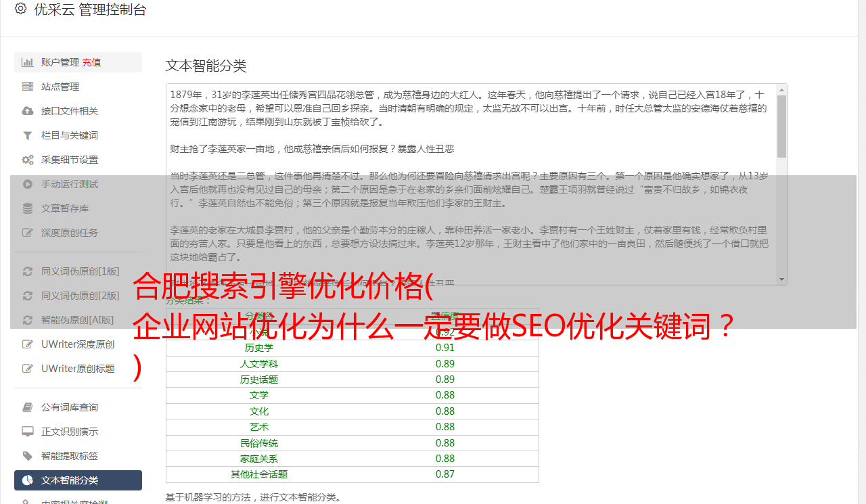Image resolution: width=866 pixels, height=504 pixels.
Task: Click the 家庭关系 category cell
Action: (259, 459)
